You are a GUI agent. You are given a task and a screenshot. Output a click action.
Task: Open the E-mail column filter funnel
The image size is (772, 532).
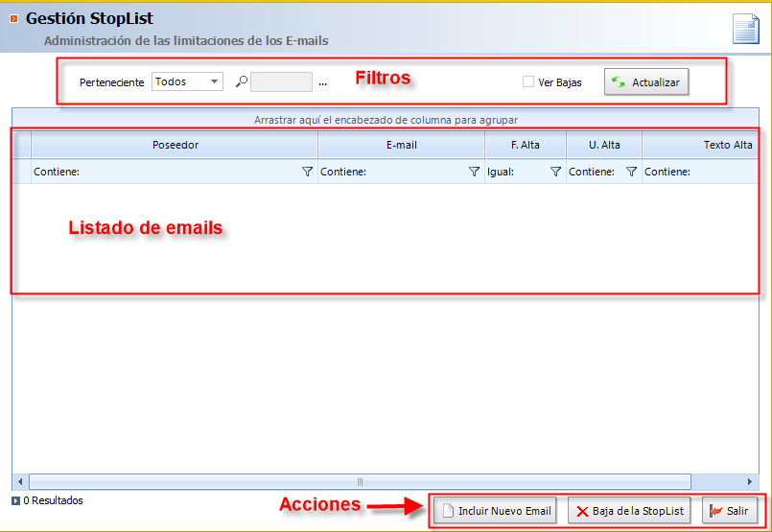coord(474,172)
